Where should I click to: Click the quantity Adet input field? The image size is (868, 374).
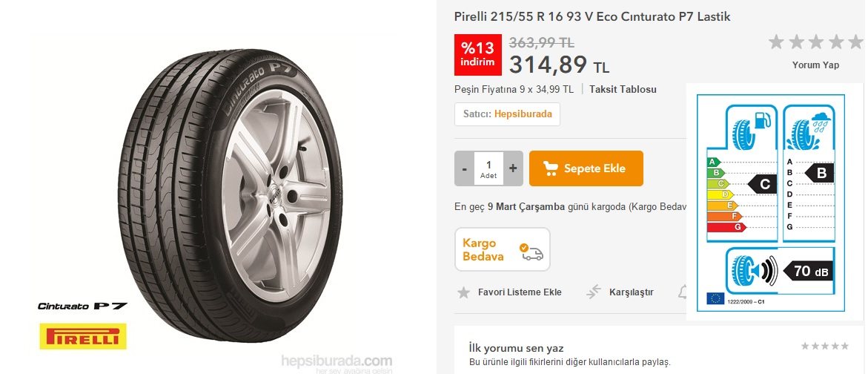tap(488, 168)
